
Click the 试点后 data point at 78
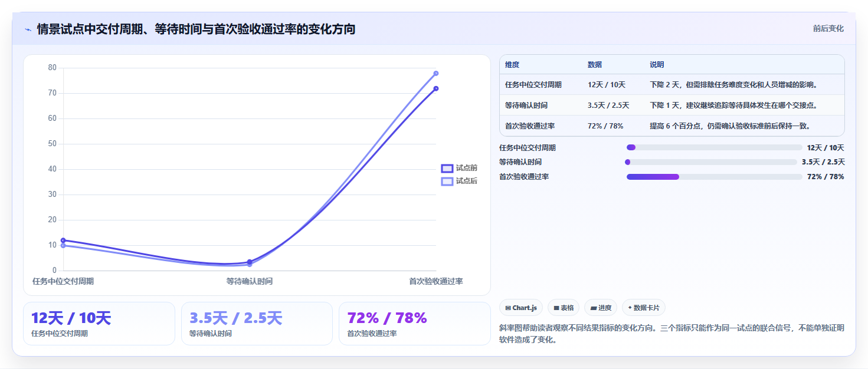point(436,73)
